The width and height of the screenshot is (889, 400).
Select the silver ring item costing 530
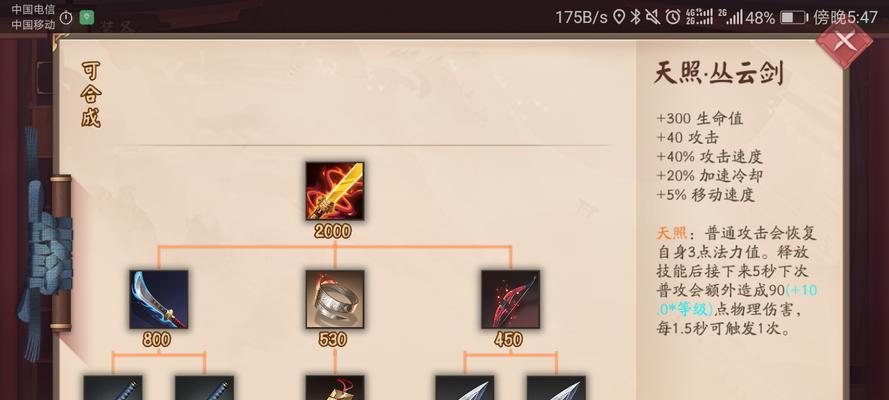[335, 300]
